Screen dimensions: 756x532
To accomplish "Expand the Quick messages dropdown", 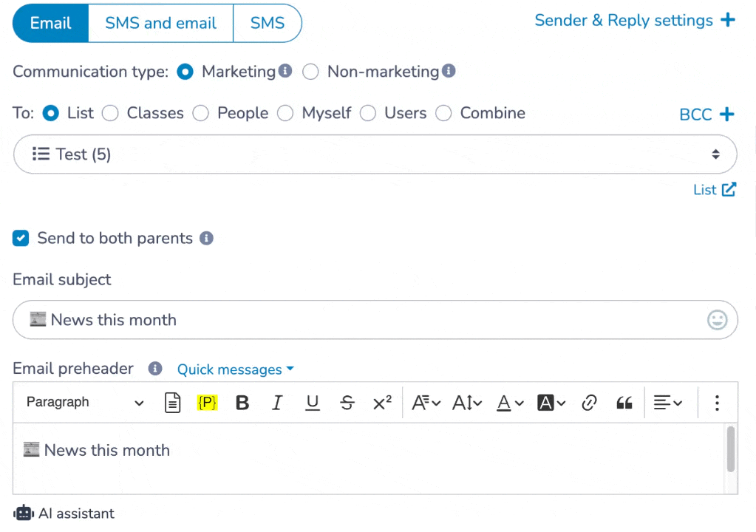I will [x=235, y=369].
